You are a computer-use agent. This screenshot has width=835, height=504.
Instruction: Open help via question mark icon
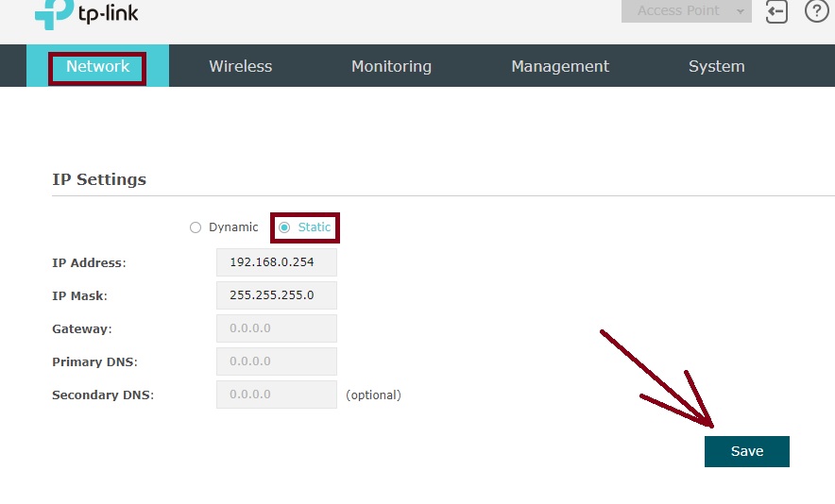pyautogui.click(x=815, y=11)
